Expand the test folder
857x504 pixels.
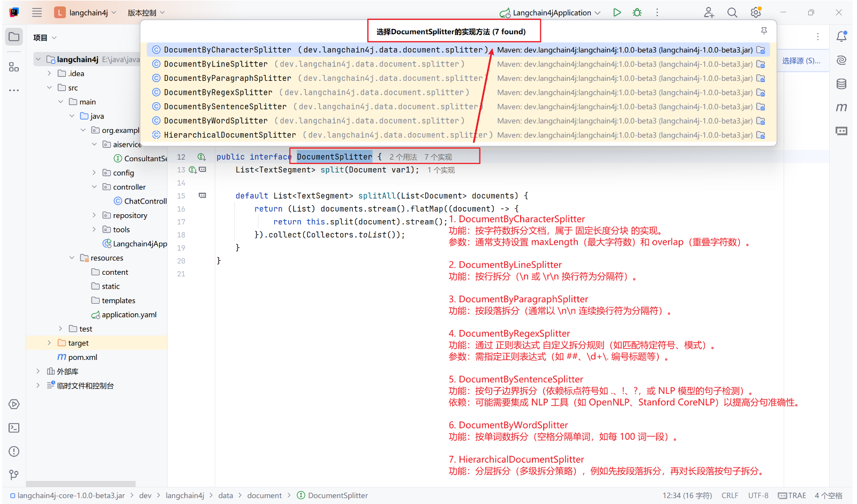(x=61, y=329)
